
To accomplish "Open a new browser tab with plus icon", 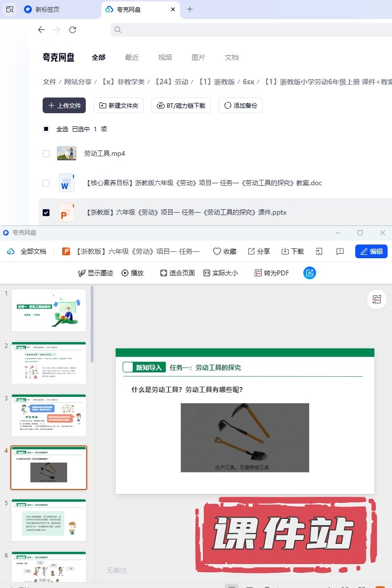I will [190, 9].
